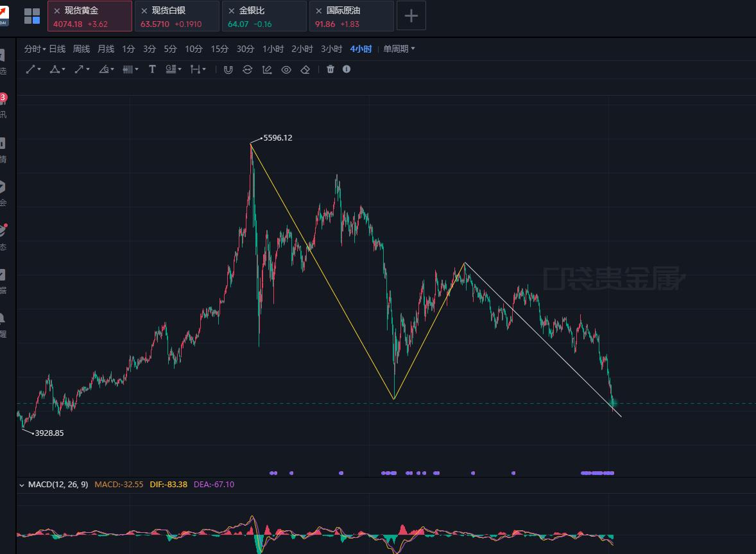
Task: Select the eraser tool
Action: [305, 69]
